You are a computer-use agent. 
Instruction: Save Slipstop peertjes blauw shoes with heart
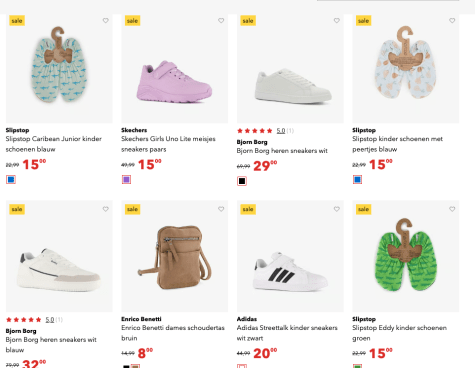click(452, 21)
